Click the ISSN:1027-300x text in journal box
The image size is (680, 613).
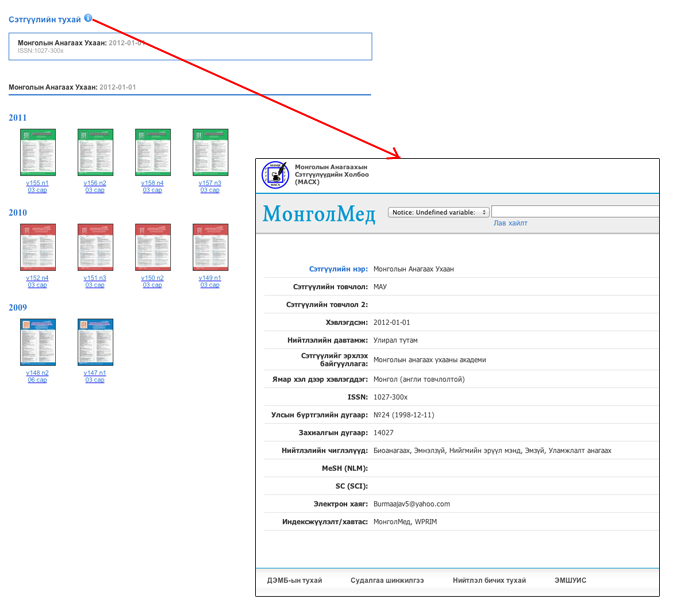(x=40, y=51)
